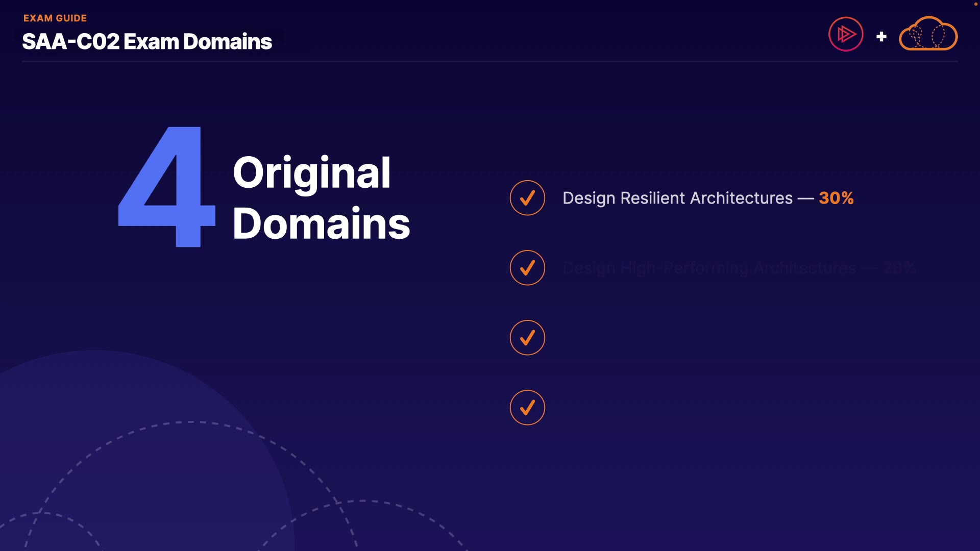The width and height of the screenshot is (980, 551).
Task: Click the bottom checkmark circle
Action: [x=527, y=408]
